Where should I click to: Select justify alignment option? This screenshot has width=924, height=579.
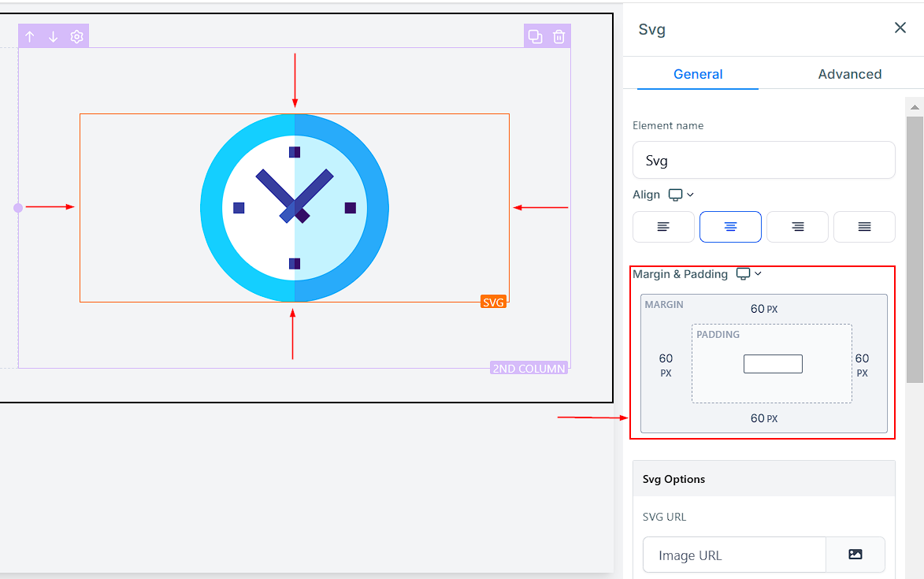pos(864,227)
